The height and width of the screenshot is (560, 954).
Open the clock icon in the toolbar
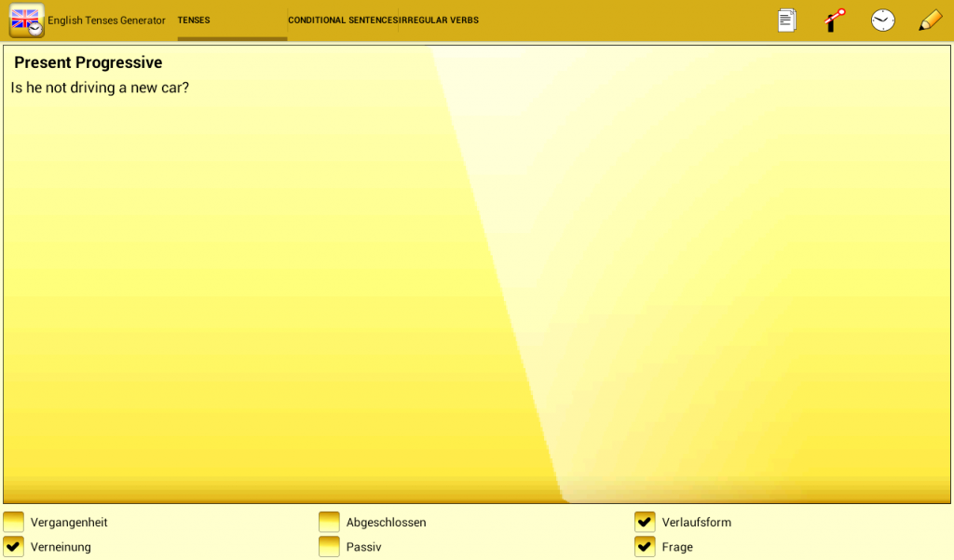coord(882,20)
